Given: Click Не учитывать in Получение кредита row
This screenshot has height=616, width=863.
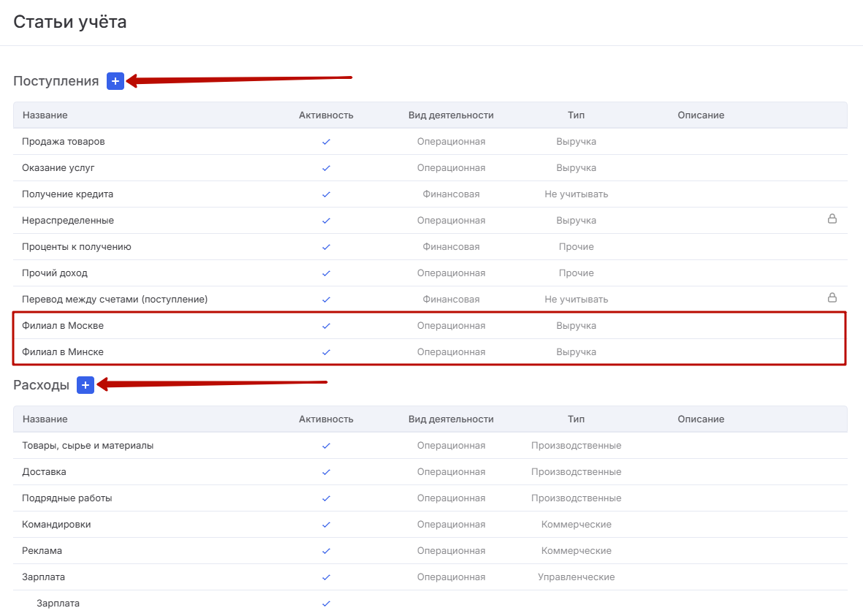Looking at the screenshot, I should pos(577,194).
